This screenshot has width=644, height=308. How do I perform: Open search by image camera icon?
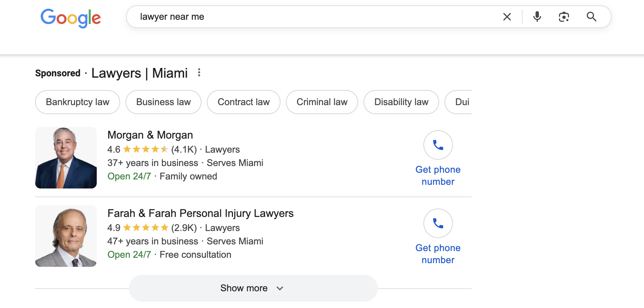564,17
